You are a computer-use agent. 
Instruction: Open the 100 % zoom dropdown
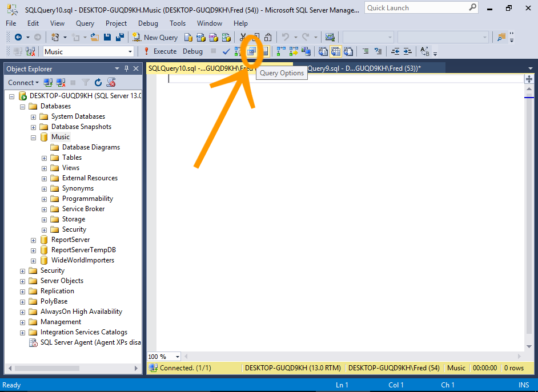(x=178, y=357)
